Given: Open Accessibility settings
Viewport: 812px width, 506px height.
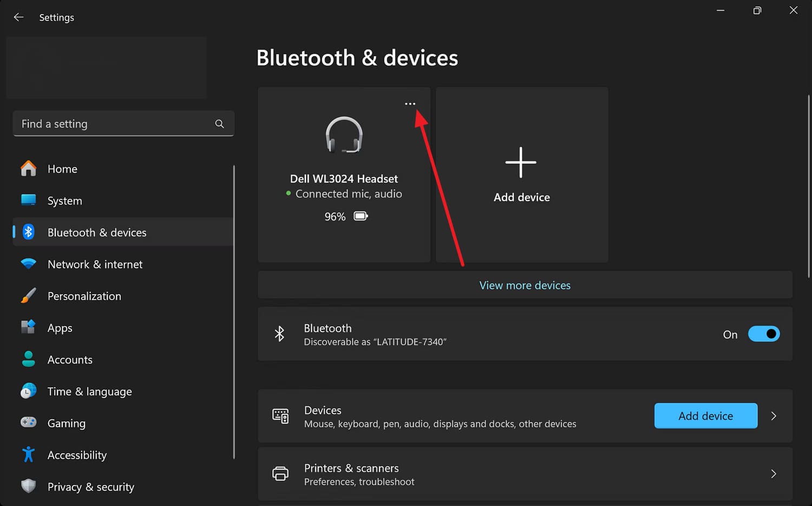Looking at the screenshot, I should pos(123,455).
